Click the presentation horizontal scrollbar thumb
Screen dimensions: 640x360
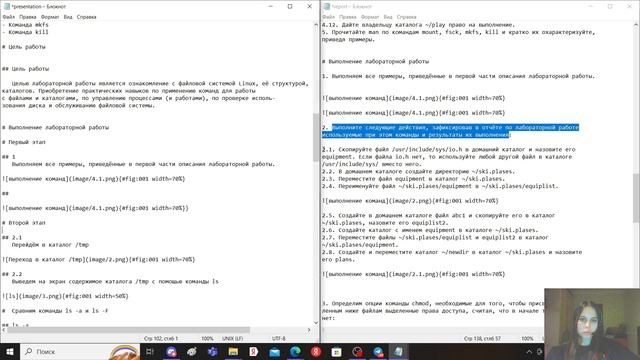(128, 330)
